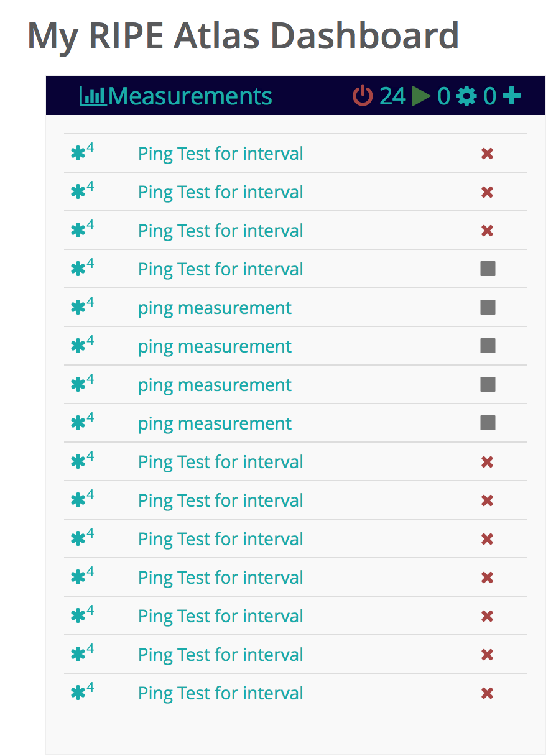Click grey stop square on first ping measurement

point(488,307)
